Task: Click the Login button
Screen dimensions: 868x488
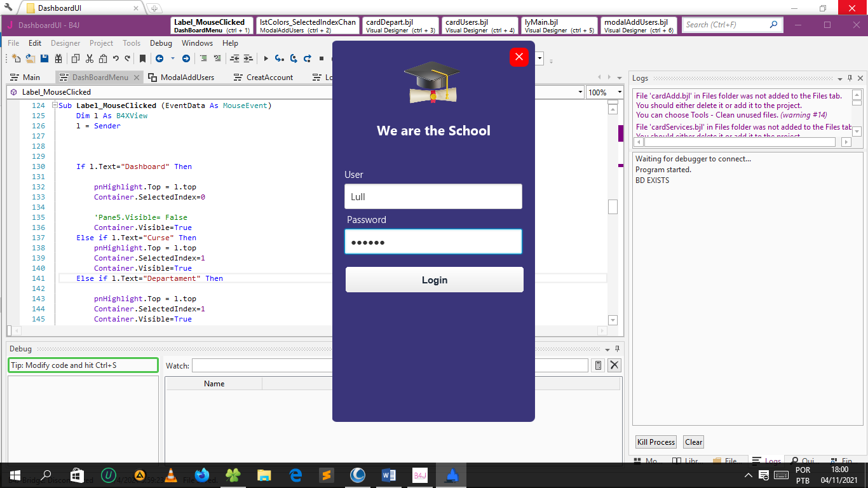Action: (435, 280)
